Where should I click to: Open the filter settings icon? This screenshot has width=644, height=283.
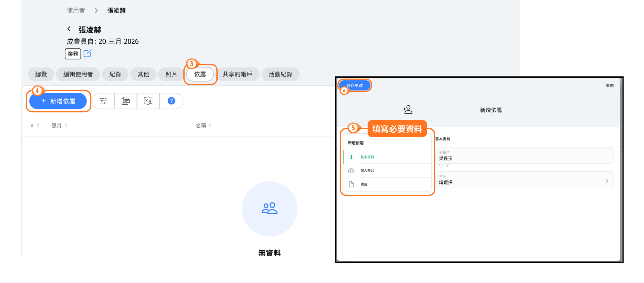click(103, 101)
